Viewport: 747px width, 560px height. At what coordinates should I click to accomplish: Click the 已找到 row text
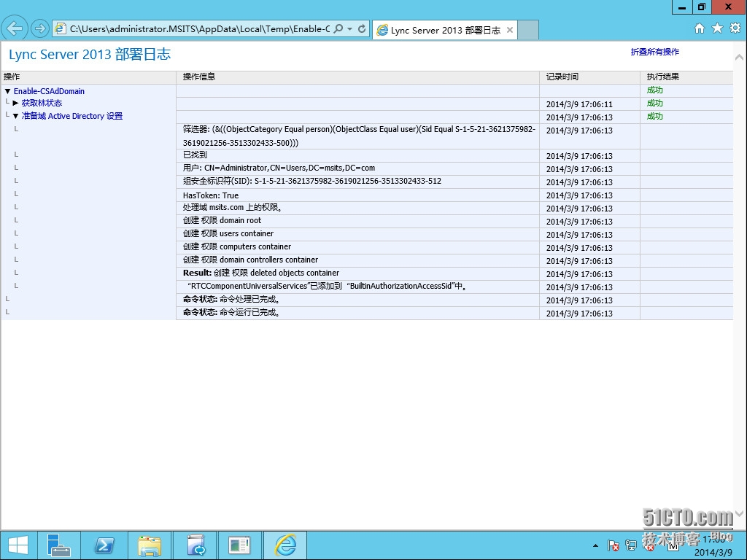[x=195, y=155]
